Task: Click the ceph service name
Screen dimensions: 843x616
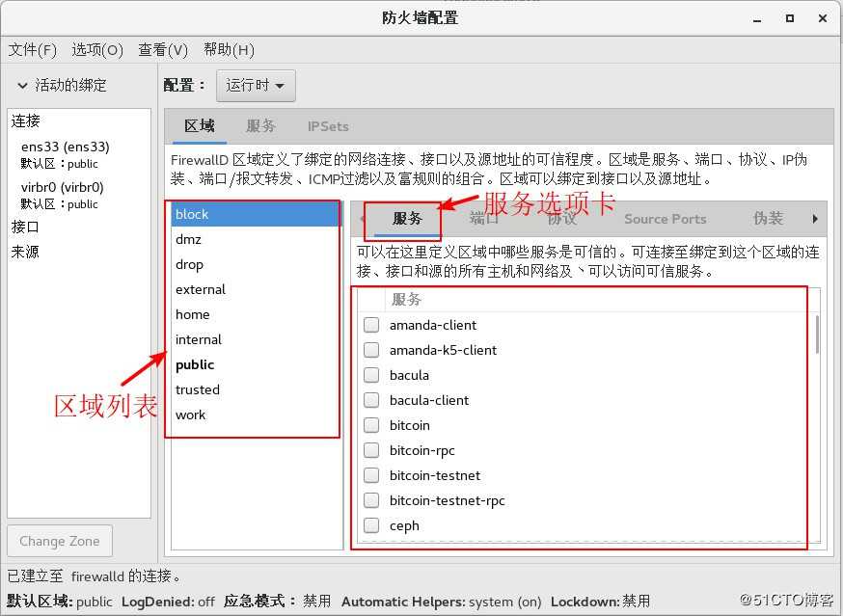Action: tap(404, 525)
